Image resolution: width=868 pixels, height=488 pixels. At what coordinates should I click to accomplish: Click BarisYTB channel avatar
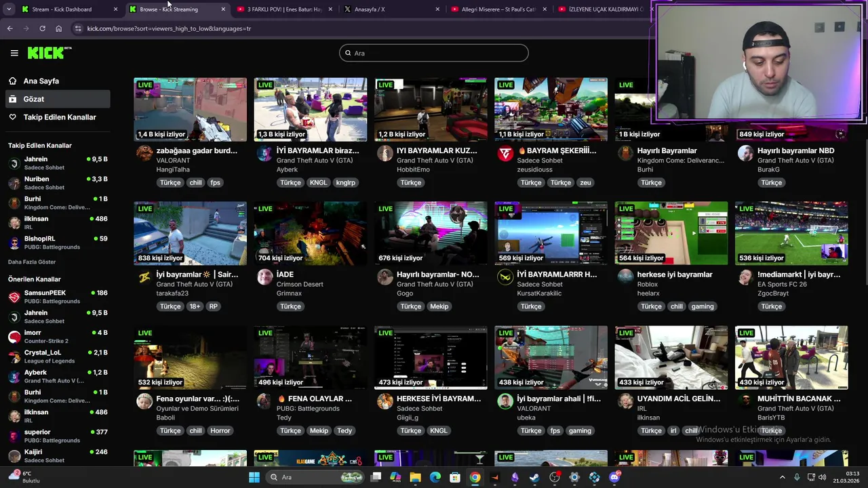[x=745, y=401]
